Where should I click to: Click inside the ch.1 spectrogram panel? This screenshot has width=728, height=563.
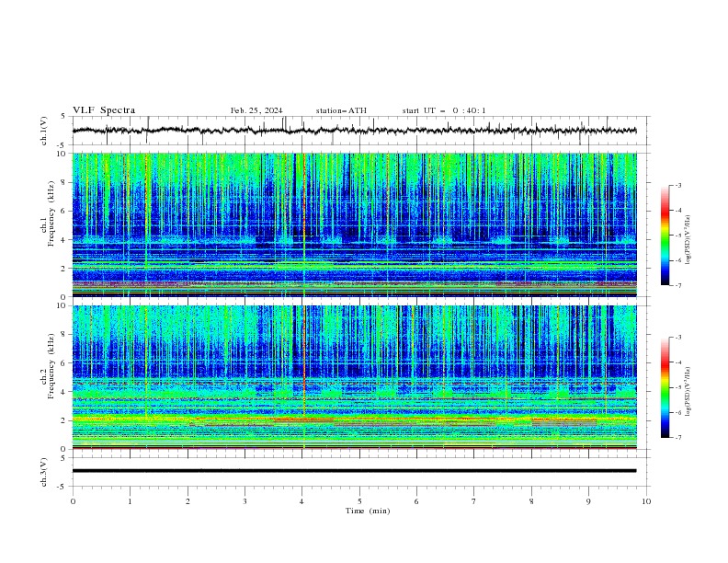click(354, 224)
